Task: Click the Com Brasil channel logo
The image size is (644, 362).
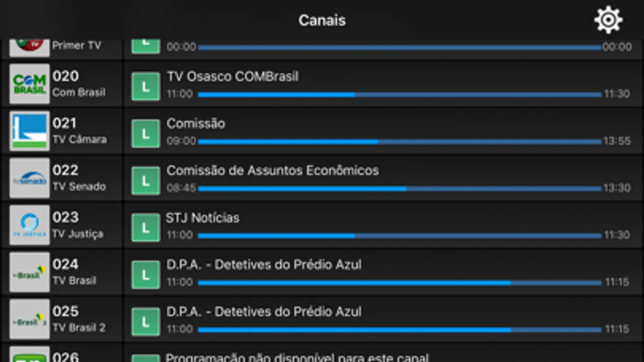Action: click(29, 84)
